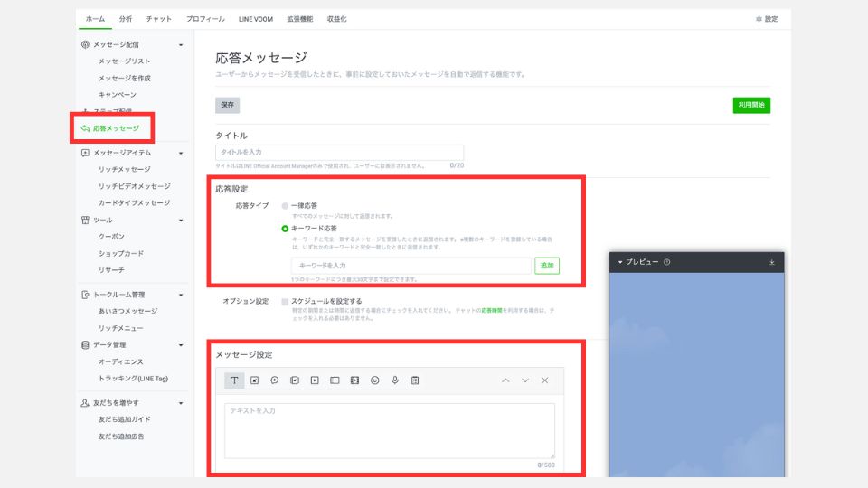Select the text (T) message type icon

click(x=234, y=380)
